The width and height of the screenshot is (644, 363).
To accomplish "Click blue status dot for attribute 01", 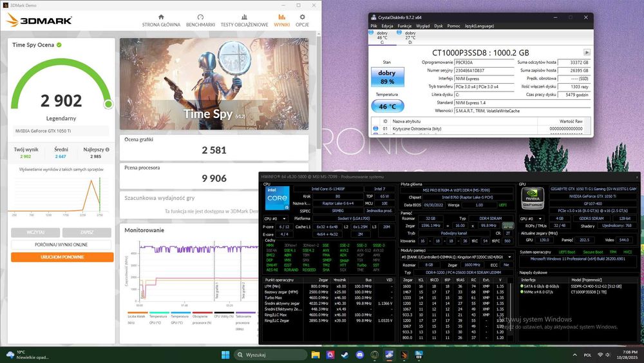I will pyautogui.click(x=375, y=129).
